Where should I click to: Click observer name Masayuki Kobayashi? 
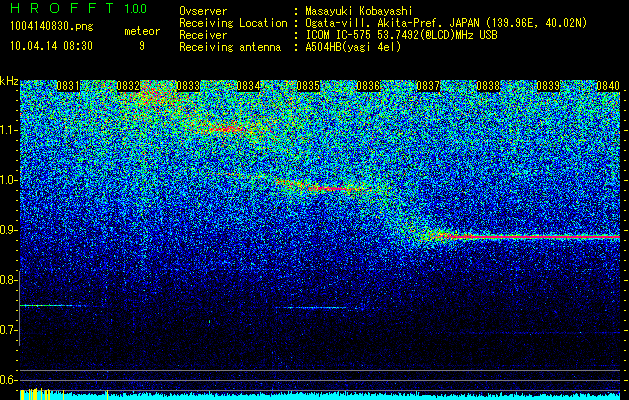click(x=359, y=12)
